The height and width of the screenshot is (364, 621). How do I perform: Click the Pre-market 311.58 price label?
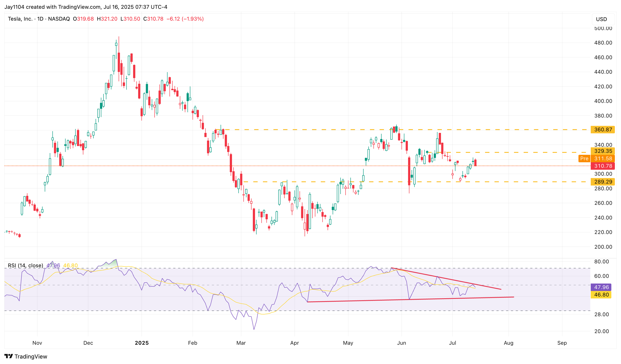[x=596, y=159]
